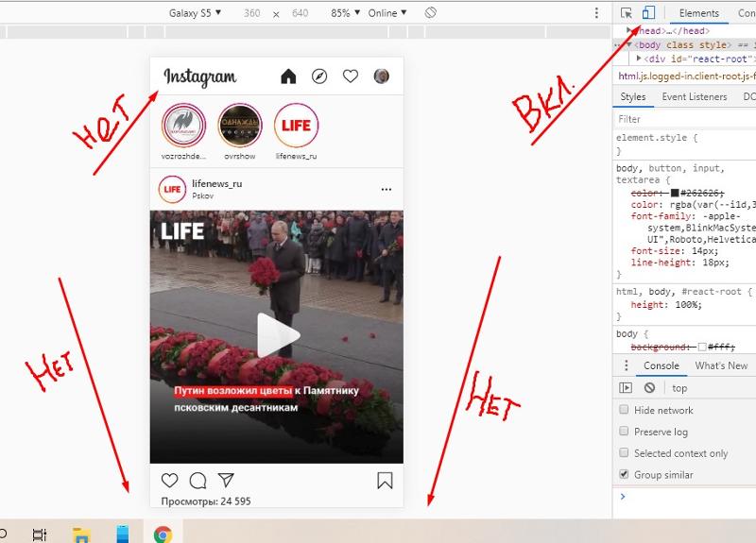Switch to the Styles tab
The image size is (756, 543).
pos(632,97)
